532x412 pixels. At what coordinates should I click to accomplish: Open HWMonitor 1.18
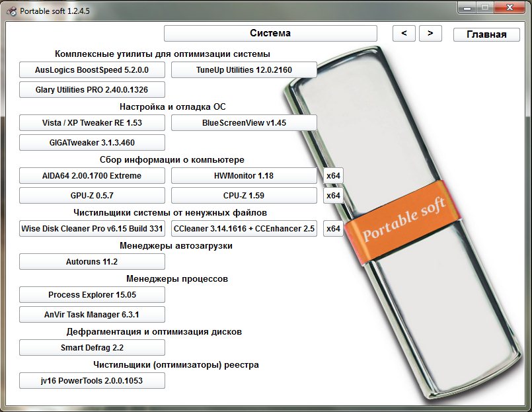click(x=244, y=176)
